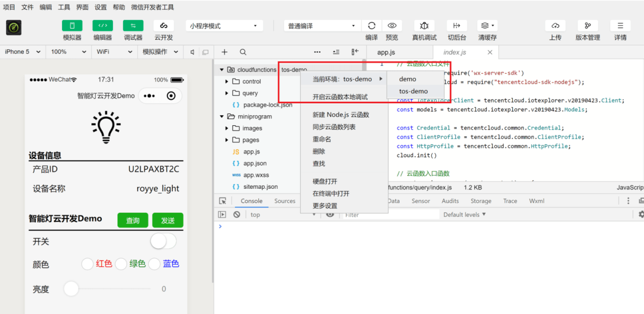
Task: Click 同步云函数列表 menu entry
Action: point(344,127)
